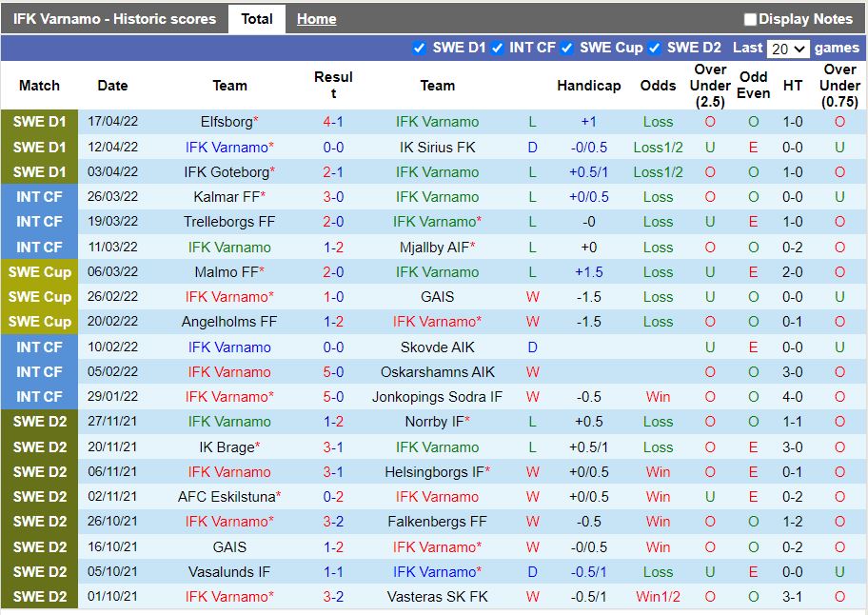The image size is (868, 615).
Task: Open the Jonkopings Sodra IF team link
Action: point(437,397)
